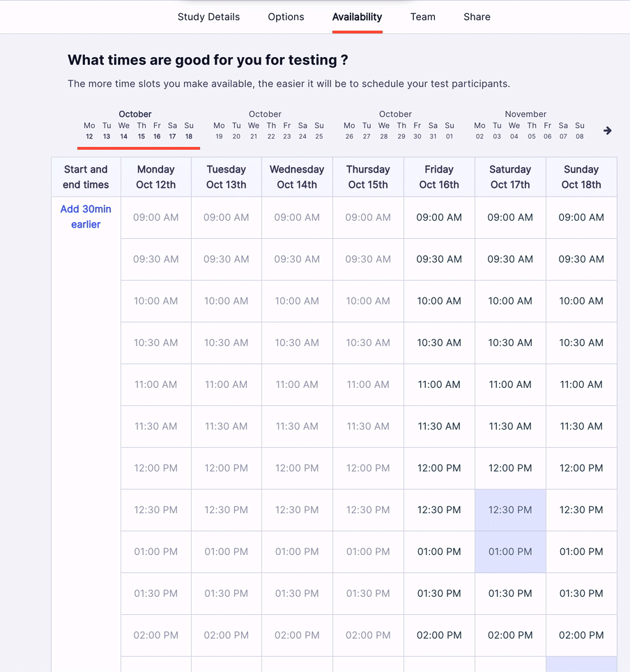Select Sunday Oct 18th 10:30 AM slot

581,343
